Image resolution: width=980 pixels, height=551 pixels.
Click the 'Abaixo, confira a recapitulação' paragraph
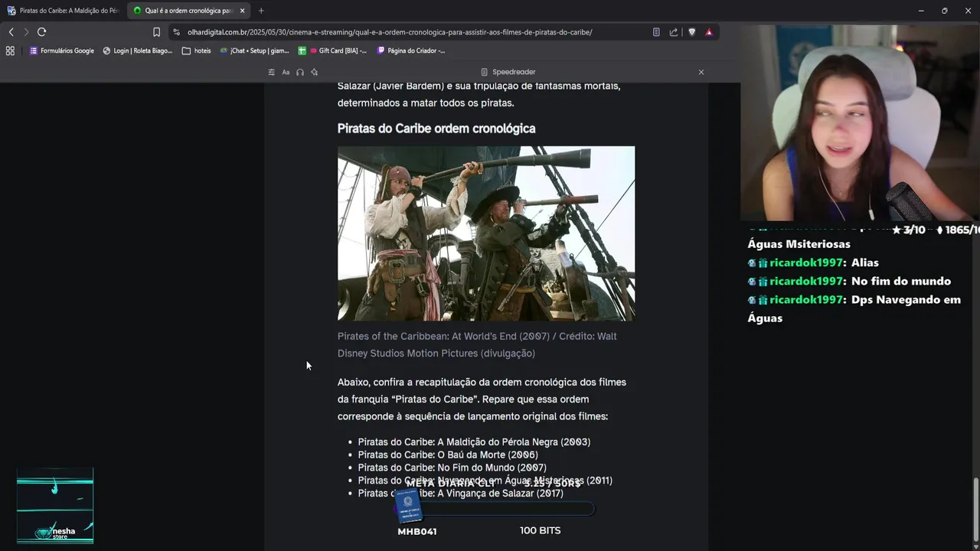pyautogui.click(x=482, y=399)
